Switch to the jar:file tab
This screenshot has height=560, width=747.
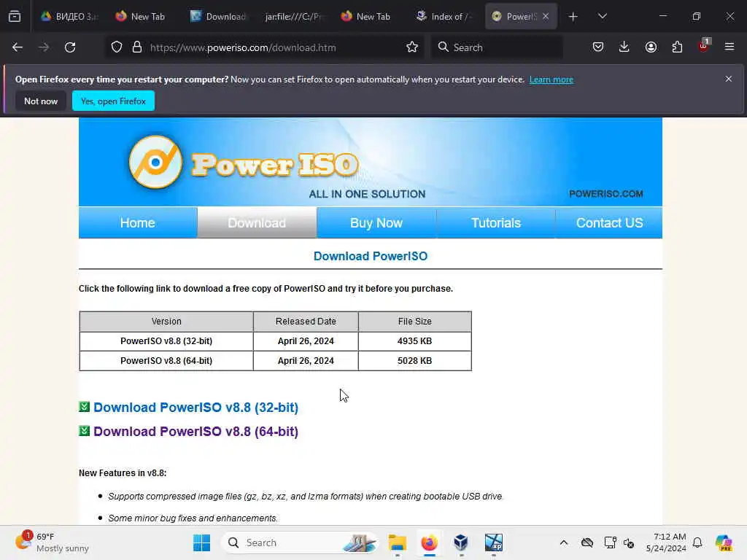295,17
